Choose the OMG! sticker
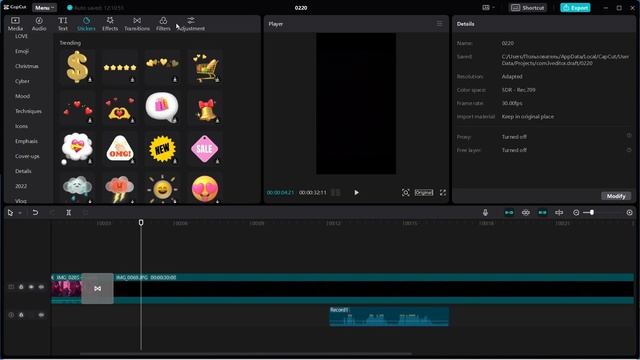The width and height of the screenshot is (640, 360). (120, 148)
